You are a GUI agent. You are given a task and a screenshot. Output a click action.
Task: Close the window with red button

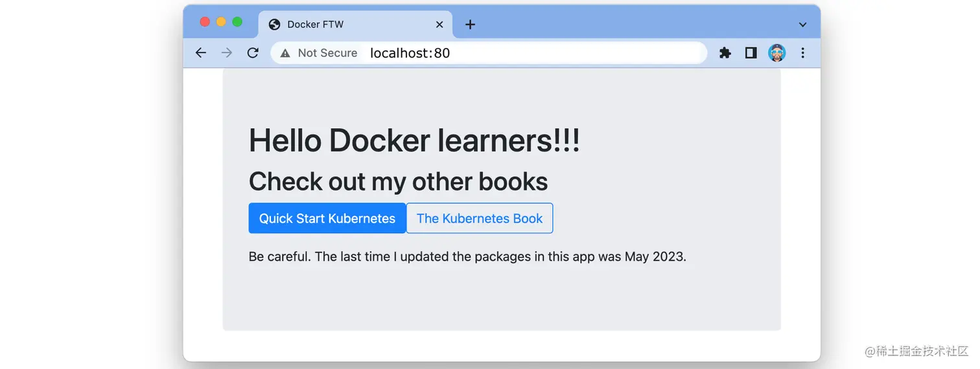205,22
